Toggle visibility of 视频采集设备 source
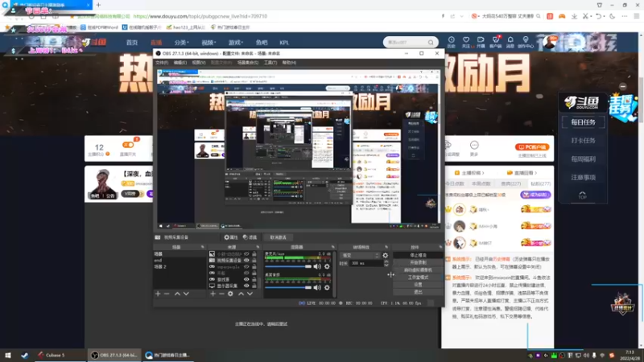Viewport: 644px width, 362px height. tap(246, 260)
